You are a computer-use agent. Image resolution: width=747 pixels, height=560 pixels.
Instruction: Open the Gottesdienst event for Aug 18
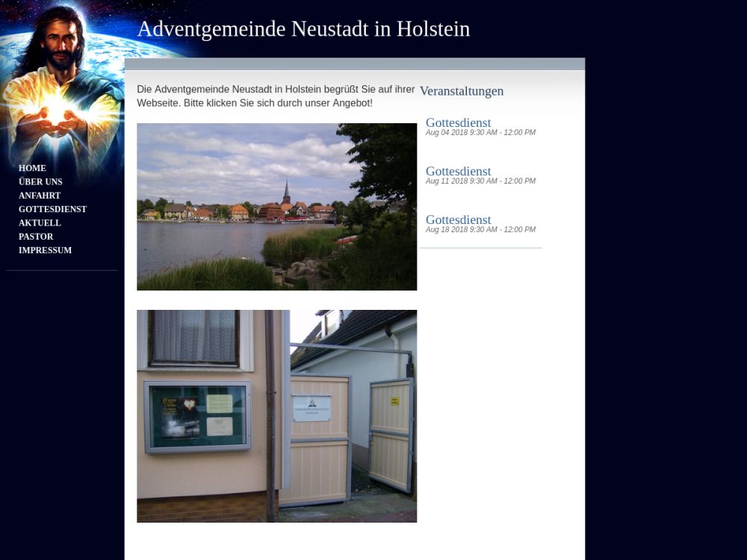(458, 220)
